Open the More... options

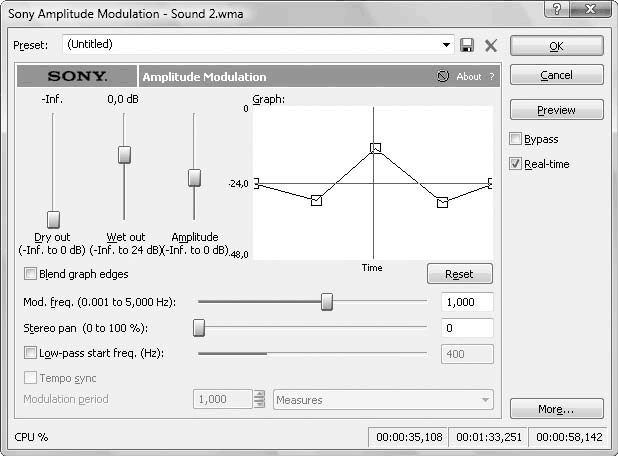click(x=556, y=409)
